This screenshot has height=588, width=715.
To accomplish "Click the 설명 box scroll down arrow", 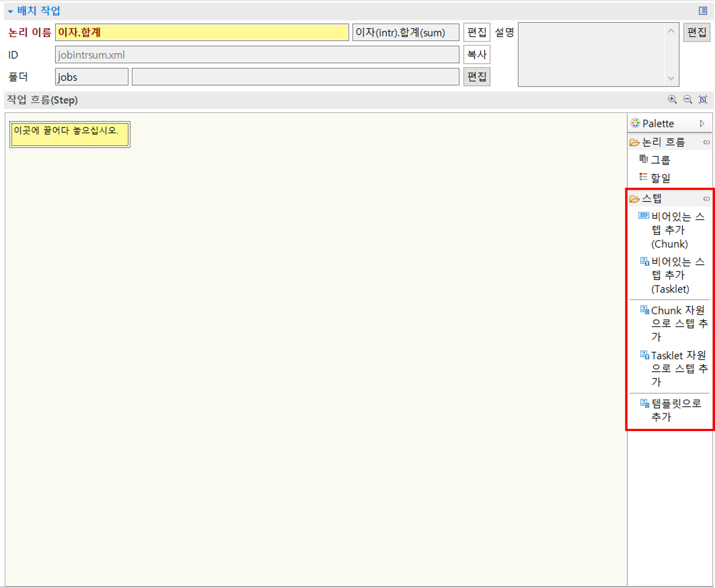I will [x=671, y=78].
